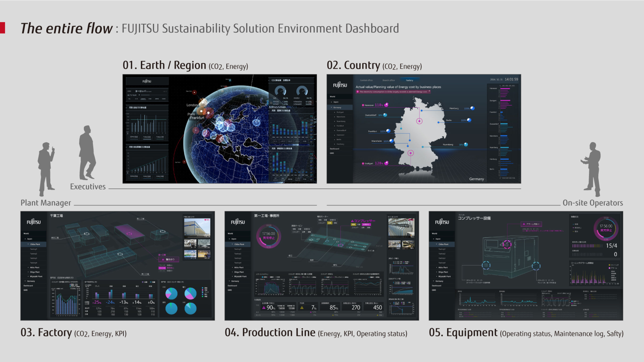Viewport: 644px width, 362px height.
Task: Click the exclamation alert icon beside Stuttgart
Action: [363, 164]
